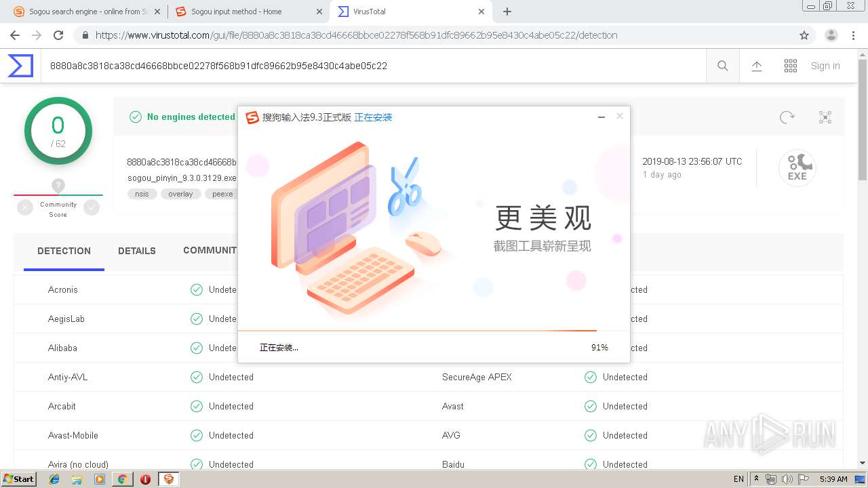The height and width of the screenshot is (488, 868).
Task: Click the Alibaba engine name
Action: coord(62,348)
